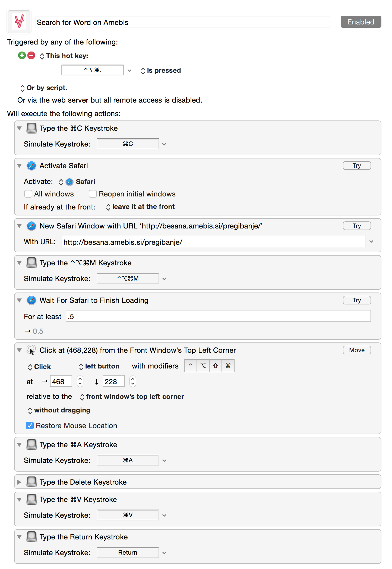Click the Safari icon of Wait For Safari action

tap(31, 300)
